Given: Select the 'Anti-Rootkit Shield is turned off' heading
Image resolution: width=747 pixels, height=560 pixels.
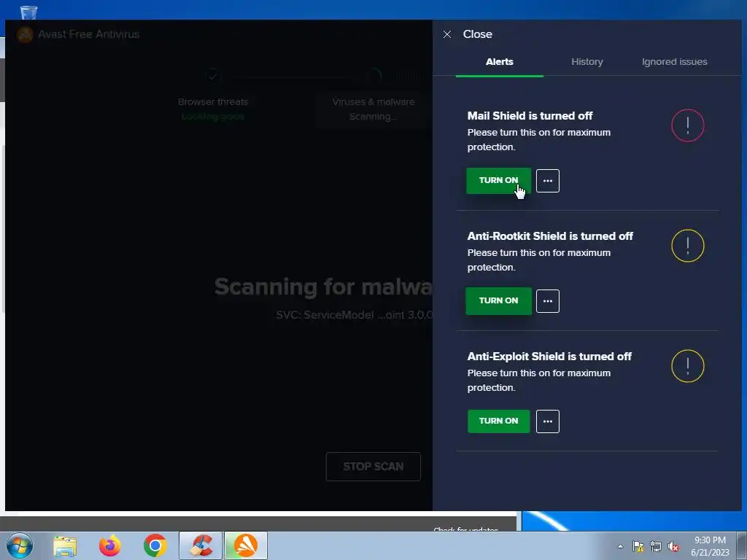Looking at the screenshot, I should coord(550,236).
